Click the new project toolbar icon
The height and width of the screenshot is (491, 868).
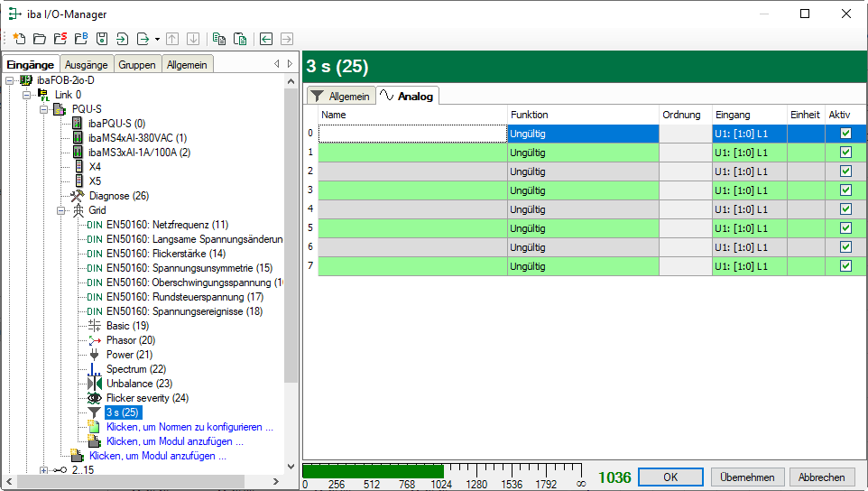coord(18,39)
